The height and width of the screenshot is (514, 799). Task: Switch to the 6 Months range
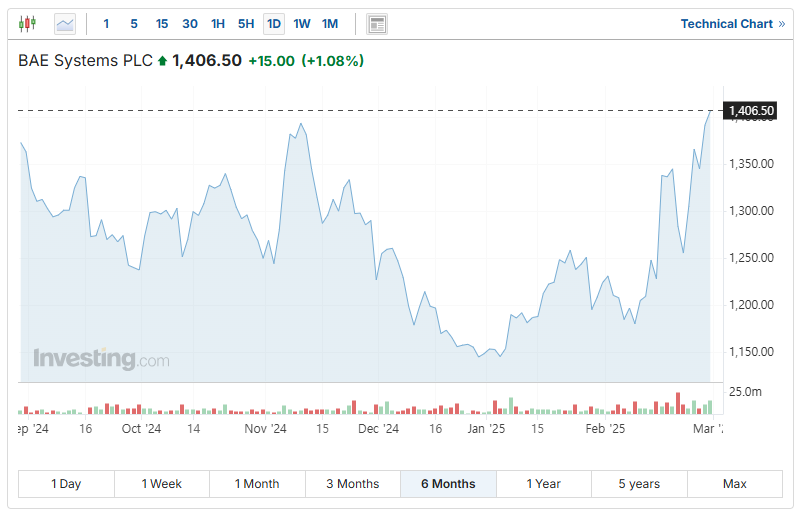pyautogui.click(x=448, y=484)
